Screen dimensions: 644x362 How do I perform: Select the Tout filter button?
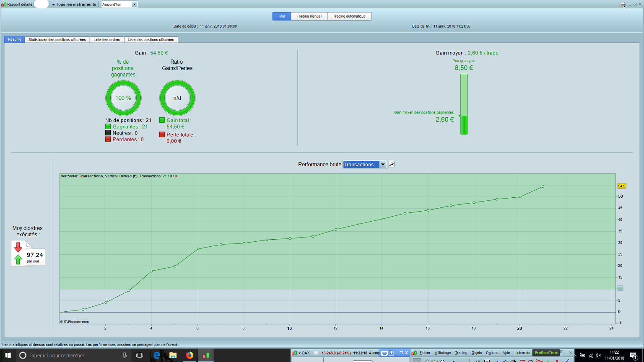pos(282,16)
